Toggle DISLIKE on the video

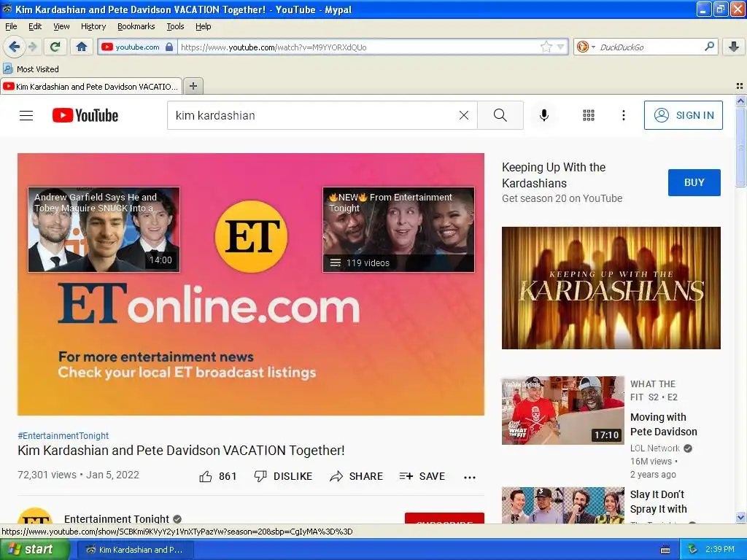click(x=284, y=476)
